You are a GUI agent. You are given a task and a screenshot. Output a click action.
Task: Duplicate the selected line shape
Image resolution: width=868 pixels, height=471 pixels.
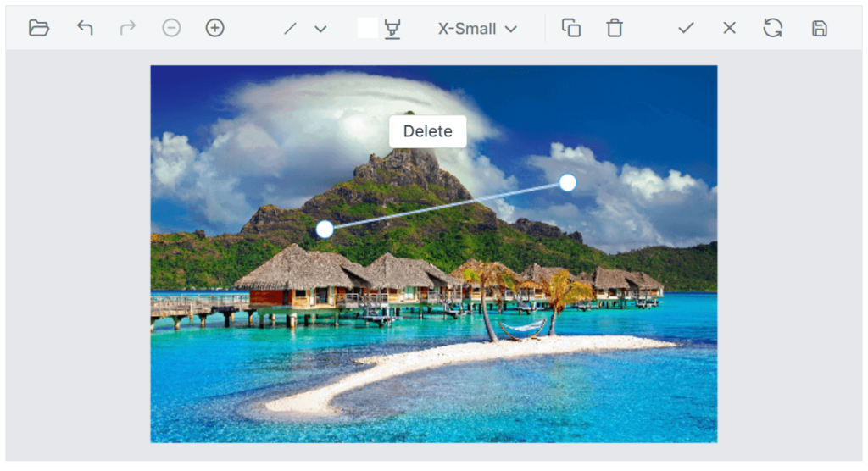point(571,28)
